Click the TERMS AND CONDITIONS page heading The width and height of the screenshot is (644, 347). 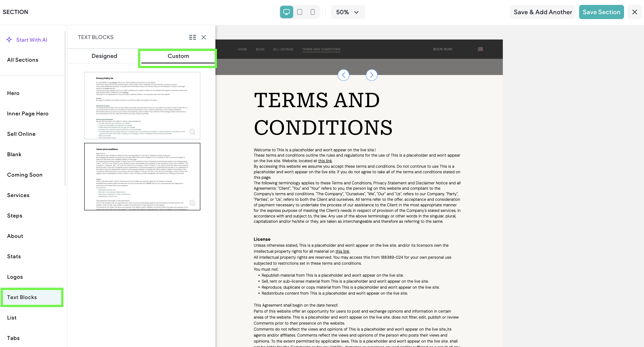[x=323, y=114]
